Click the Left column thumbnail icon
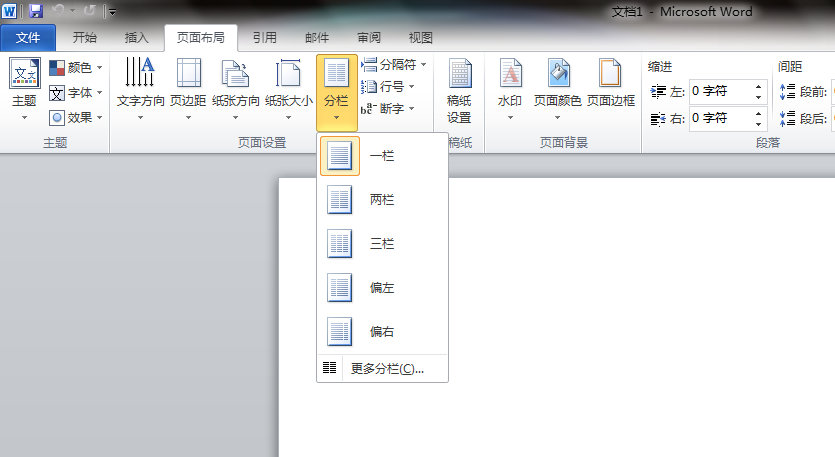This screenshot has width=835, height=457. click(340, 288)
